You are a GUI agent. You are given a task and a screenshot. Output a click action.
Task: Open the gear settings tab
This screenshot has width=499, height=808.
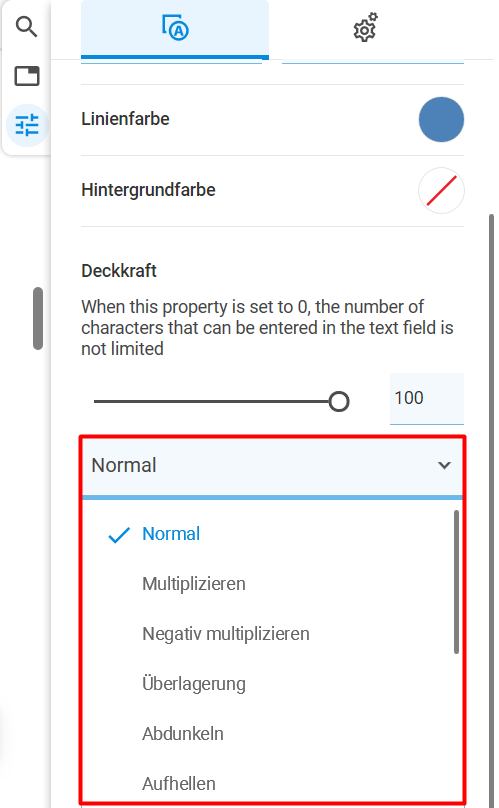[x=365, y=28]
